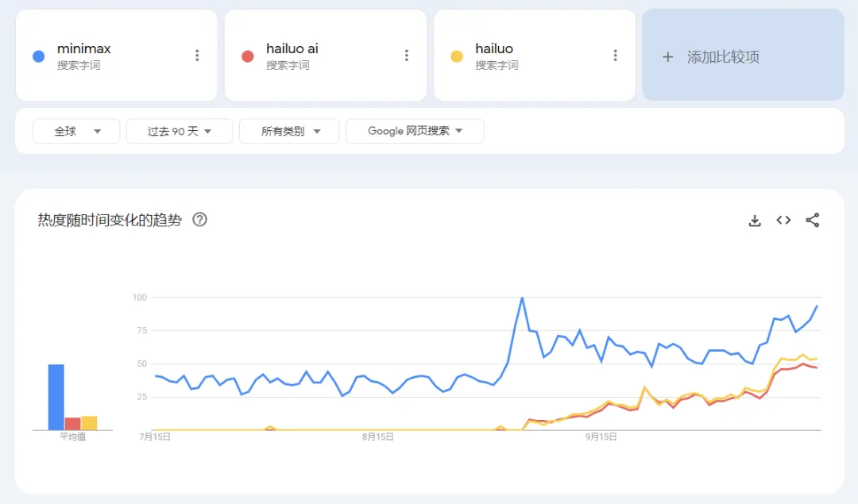Edit the hailuo search term
Image resolution: width=858 pixels, height=504 pixels.
(x=494, y=48)
